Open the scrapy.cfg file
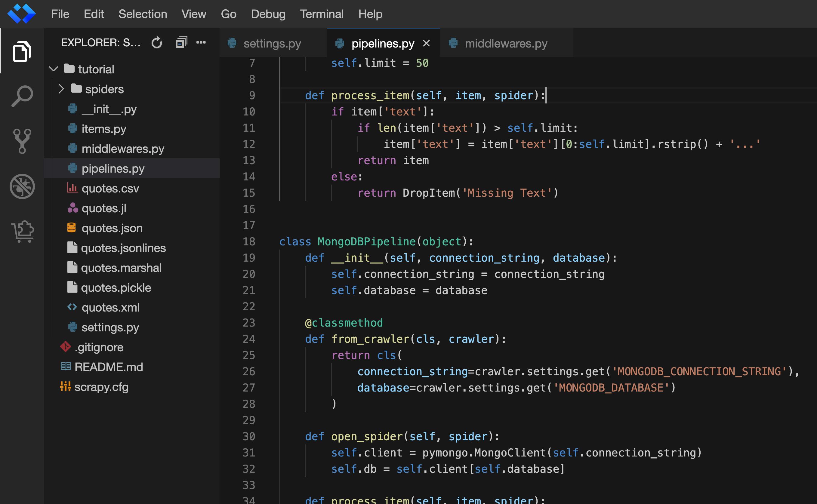This screenshot has width=817, height=504. (132, 387)
